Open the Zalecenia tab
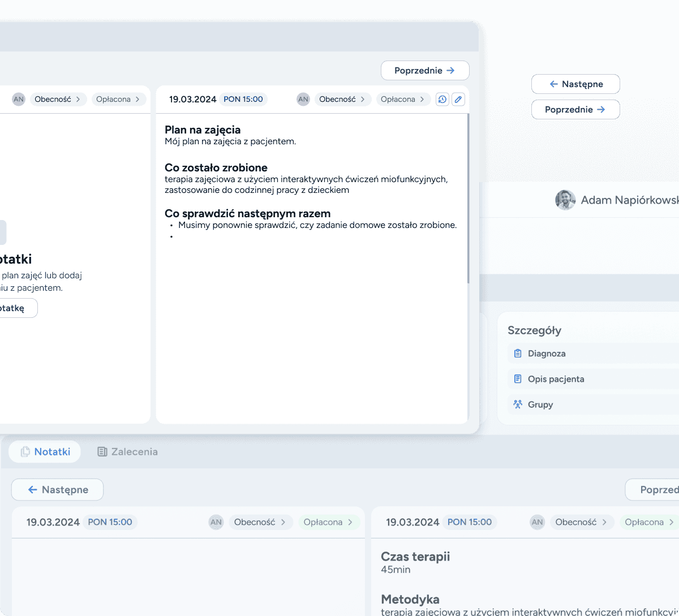This screenshot has width=679, height=616. point(128,451)
